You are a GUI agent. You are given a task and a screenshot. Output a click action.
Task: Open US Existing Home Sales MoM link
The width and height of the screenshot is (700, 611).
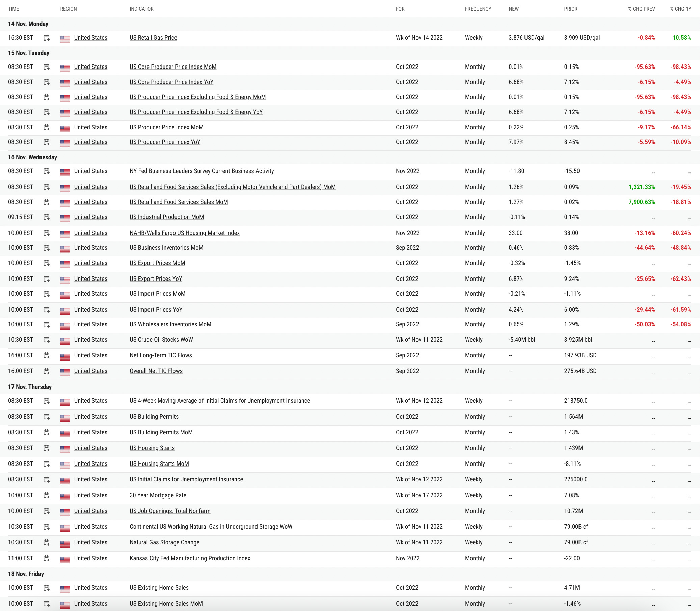tap(166, 604)
